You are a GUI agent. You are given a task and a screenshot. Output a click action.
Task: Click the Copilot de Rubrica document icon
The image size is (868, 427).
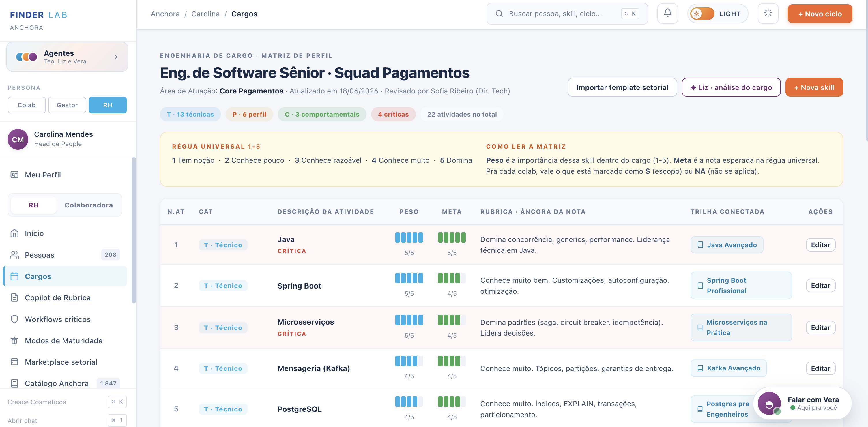coord(14,297)
